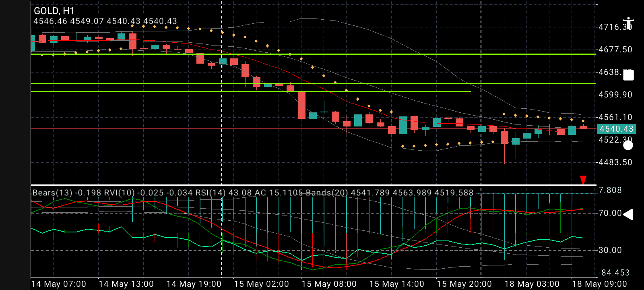This screenshot has height=290, width=644.
Task: Tap the 15 May 08:00 time label
Action: [329, 284]
